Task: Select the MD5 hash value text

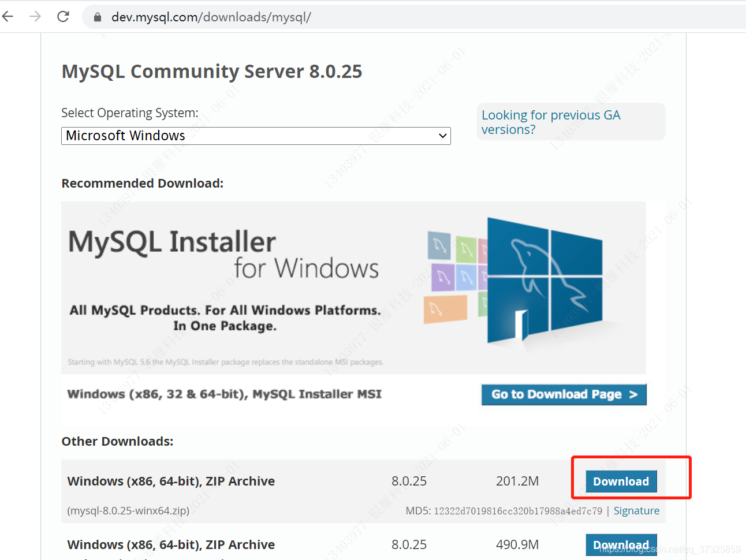Action: (x=518, y=512)
